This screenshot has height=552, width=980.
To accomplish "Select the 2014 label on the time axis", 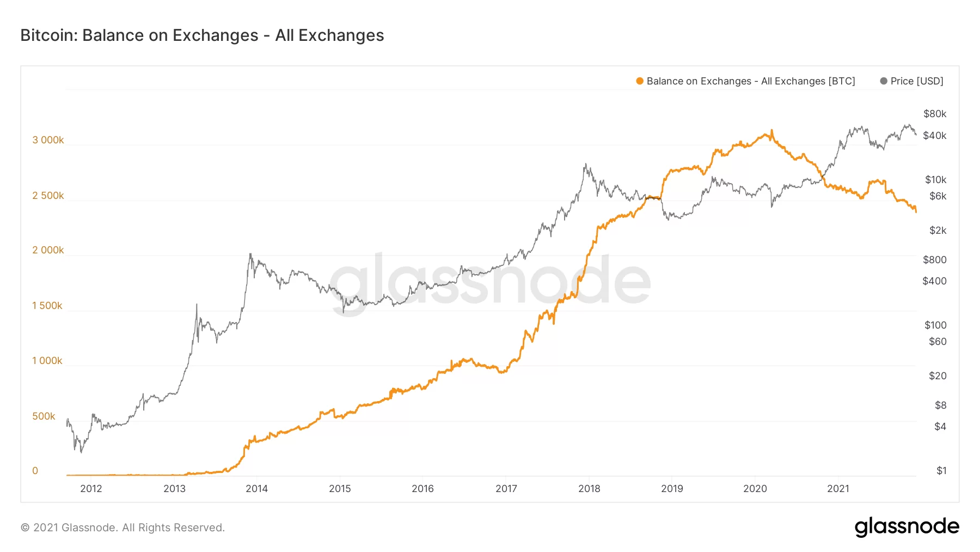I will (256, 489).
